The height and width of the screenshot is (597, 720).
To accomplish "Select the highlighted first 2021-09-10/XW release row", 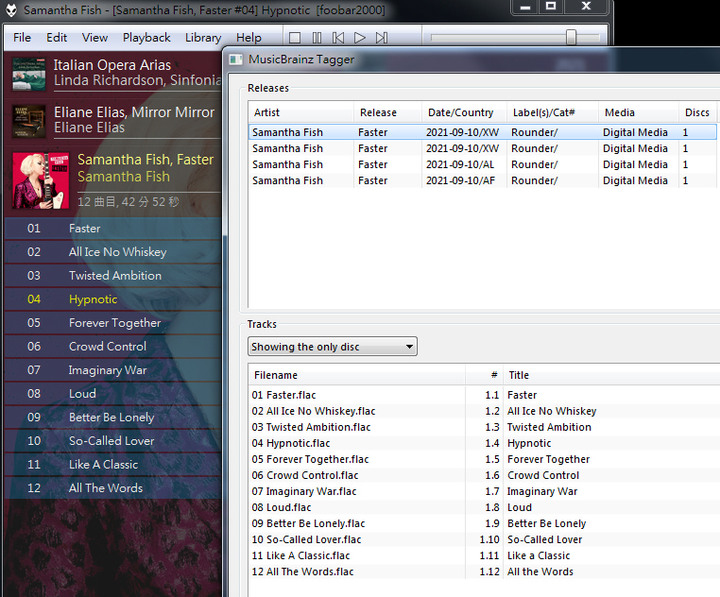I will tap(482, 132).
